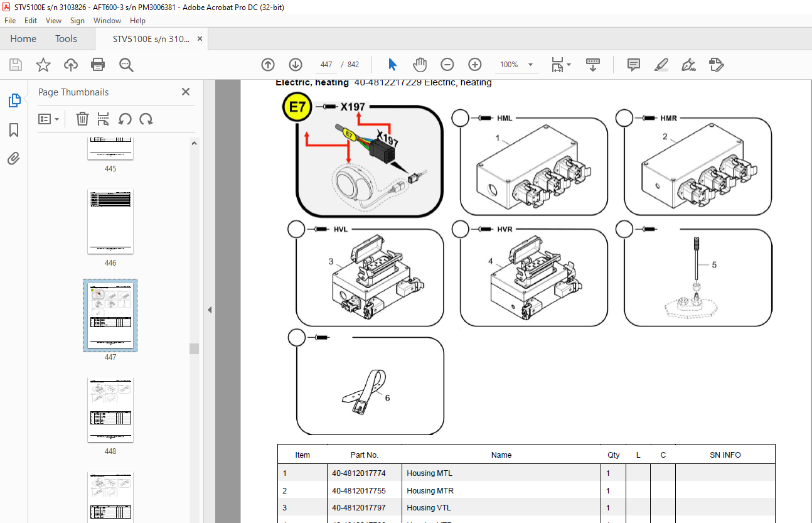Switch to the Home tab
Viewport: 812px width, 523px height.
pos(23,39)
